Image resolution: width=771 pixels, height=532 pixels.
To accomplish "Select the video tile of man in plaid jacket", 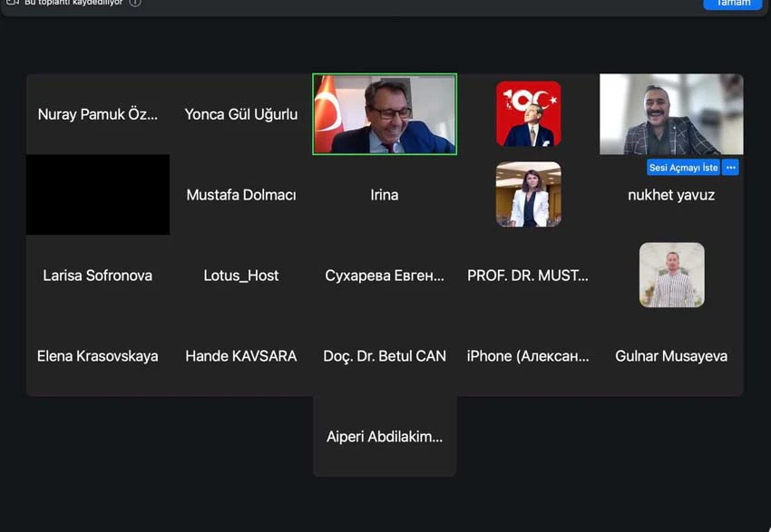I will pyautogui.click(x=671, y=114).
